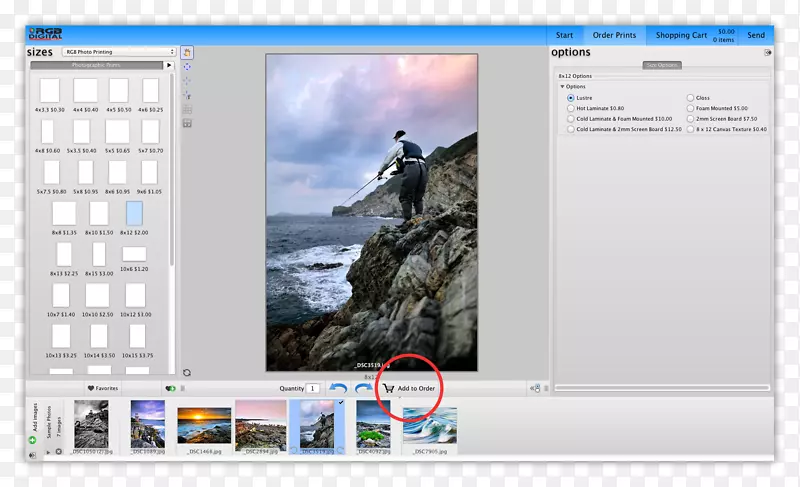Screen dimensions: 800x487
Task: Click the rotate right blue arrow
Action: coord(364,388)
